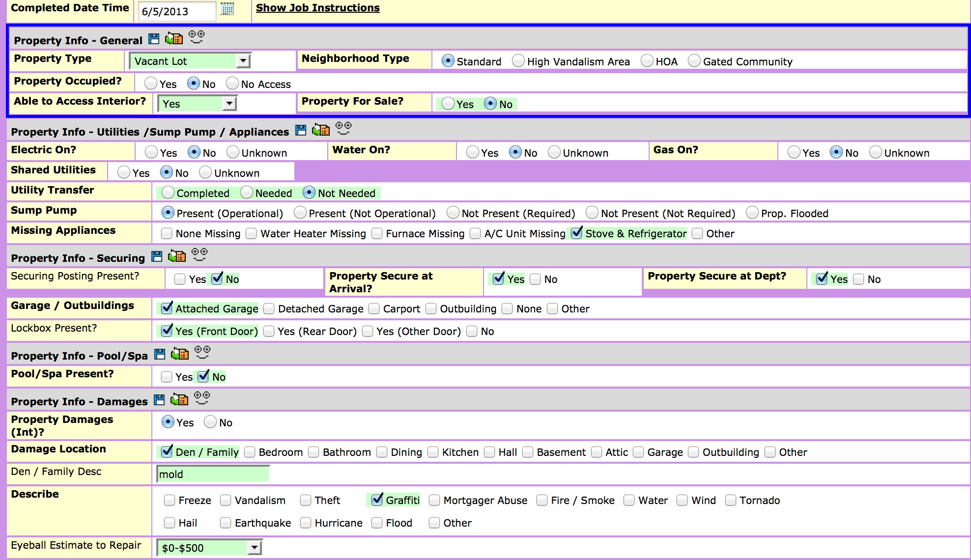Choose Sump Pump Prop. Flooded option

tap(752, 213)
